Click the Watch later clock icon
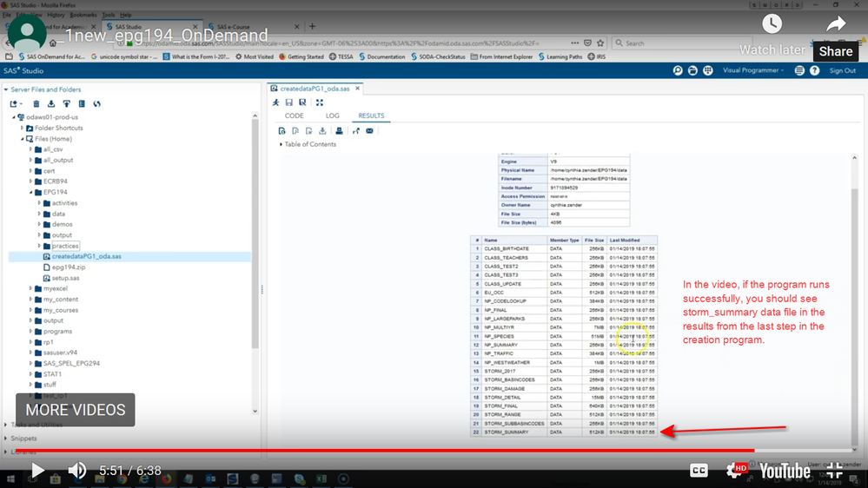Image resolution: width=868 pixels, height=488 pixels. 772,23
